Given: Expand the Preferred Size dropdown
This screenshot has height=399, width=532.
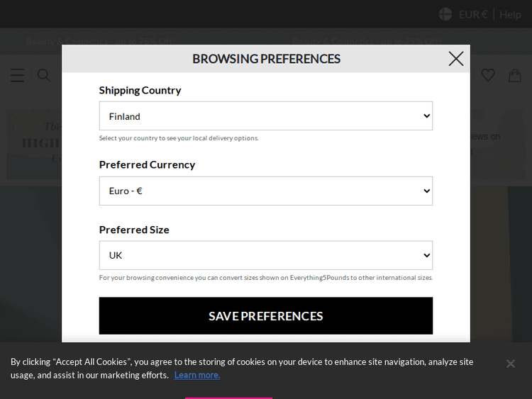Looking at the screenshot, I should click(x=265, y=255).
